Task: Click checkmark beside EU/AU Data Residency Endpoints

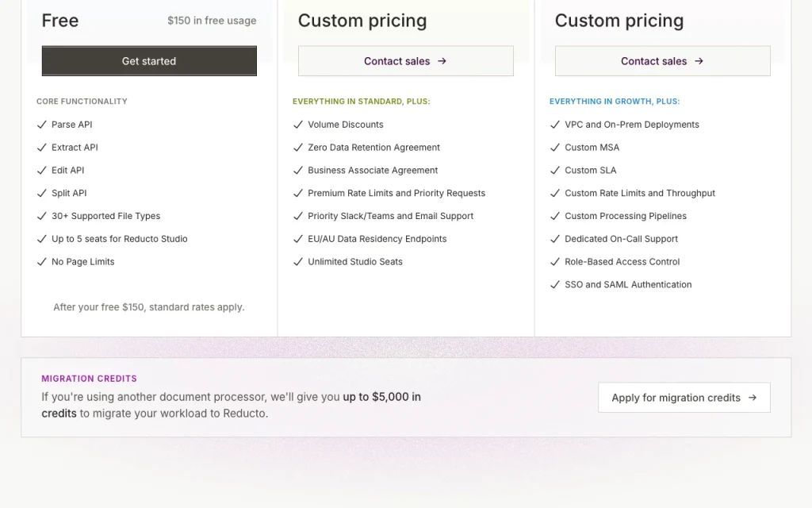Action: tap(298, 238)
